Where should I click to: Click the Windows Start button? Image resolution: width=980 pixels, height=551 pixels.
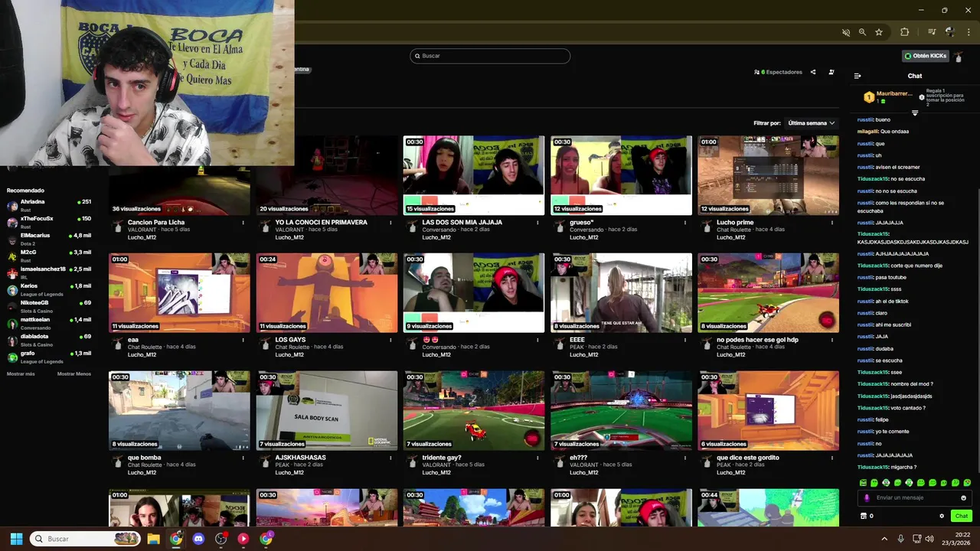(x=16, y=539)
